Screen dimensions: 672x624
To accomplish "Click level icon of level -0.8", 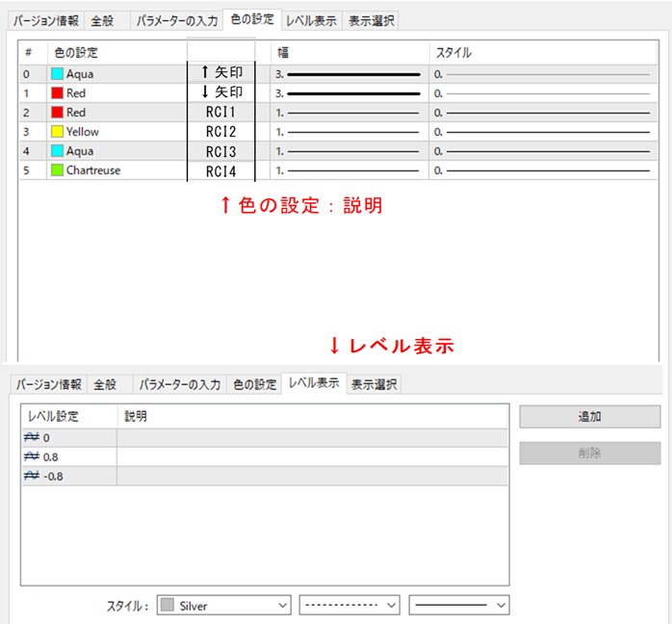I will click(x=32, y=476).
